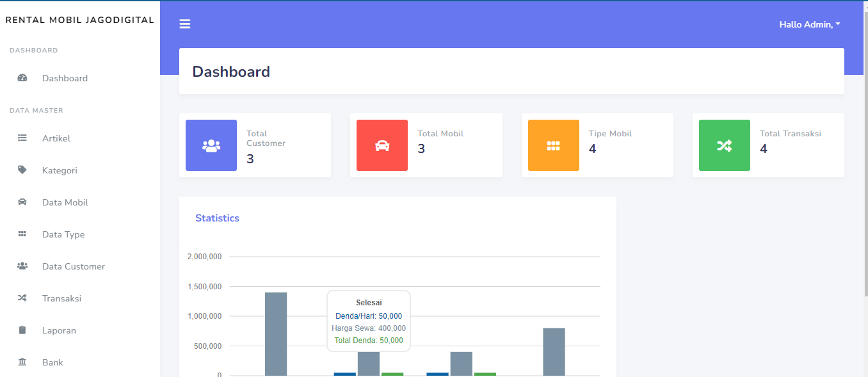Open the Hallo Admin user dropdown
Screen dimensions: 868x377
pos(809,24)
